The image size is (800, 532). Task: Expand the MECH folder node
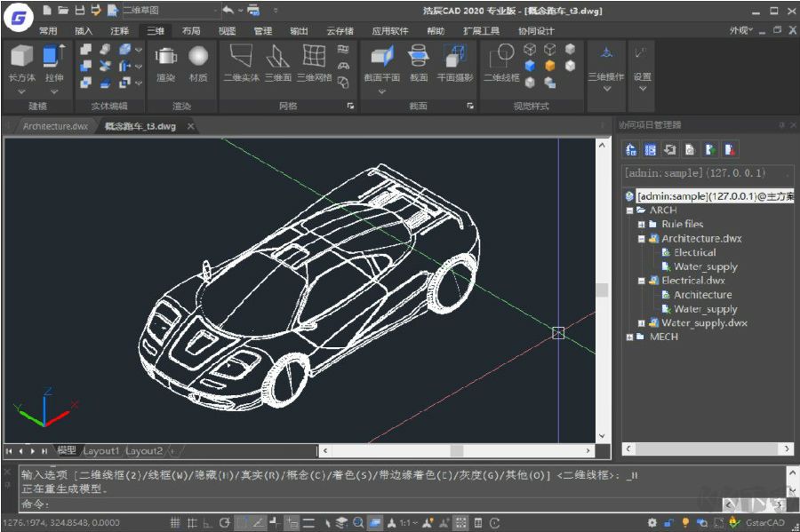pyautogui.click(x=629, y=337)
